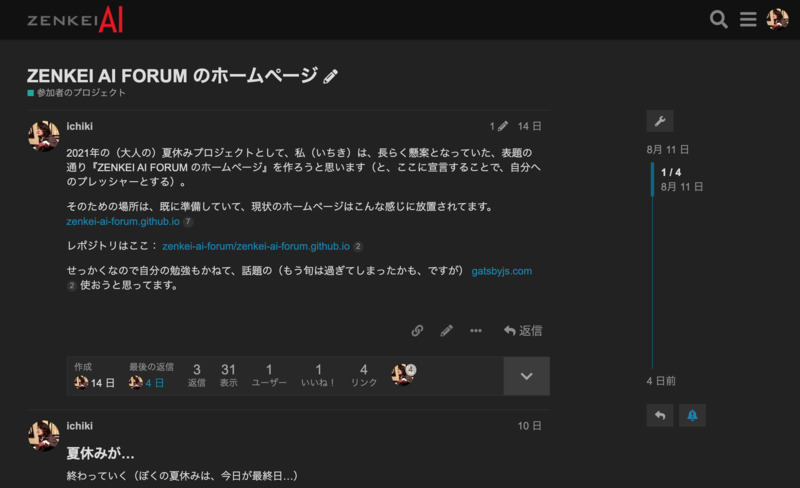Open topic admin wrench menu
The width and height of the screenshot is (800, 488).
[660, 121]
